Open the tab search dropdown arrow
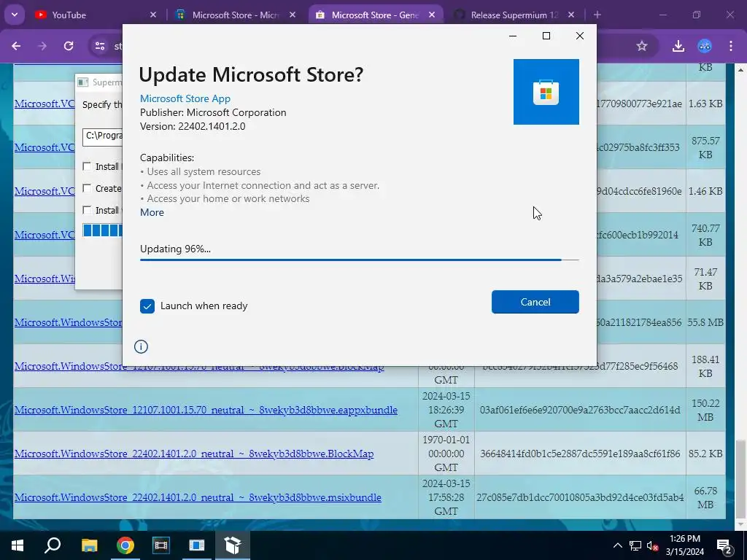Viewport: 747px width, 560px height. coord(15,15)
